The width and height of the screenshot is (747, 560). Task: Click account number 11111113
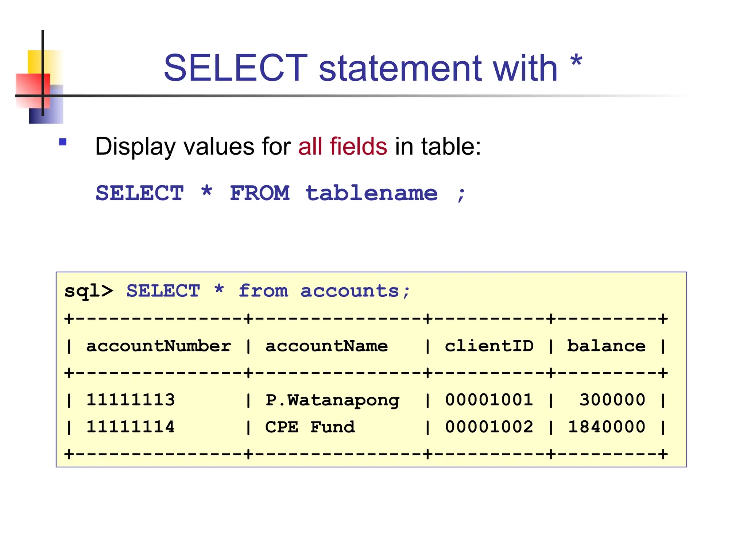(x=131, y=400)
